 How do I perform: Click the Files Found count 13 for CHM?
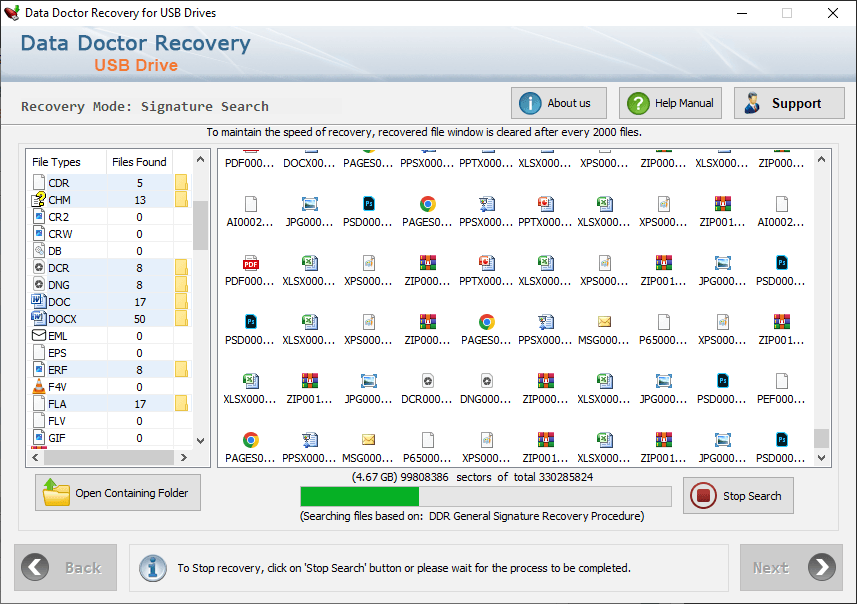(140, 200)
